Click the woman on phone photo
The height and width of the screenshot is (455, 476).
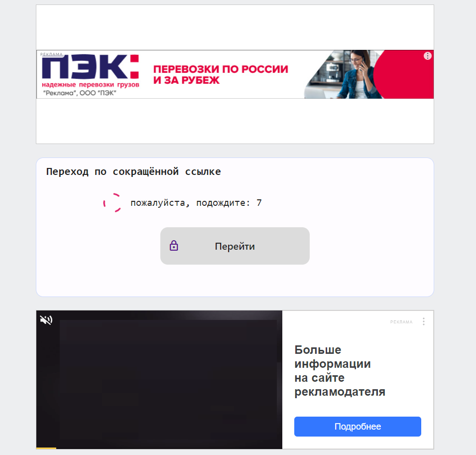click(343, 74)
